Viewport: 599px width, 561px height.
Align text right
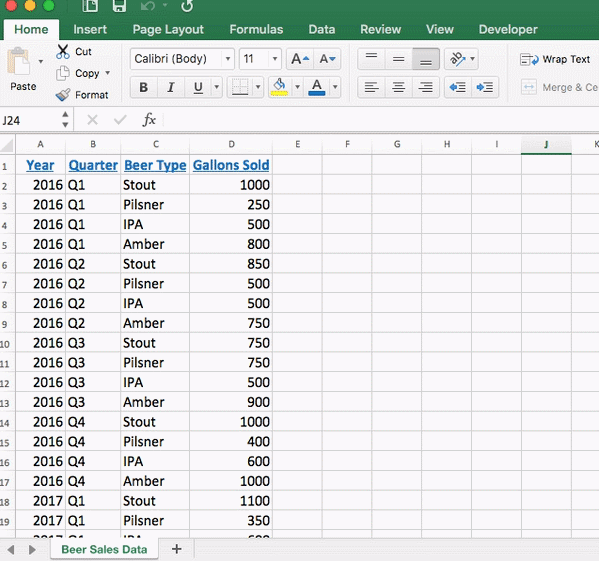[426, 87]
